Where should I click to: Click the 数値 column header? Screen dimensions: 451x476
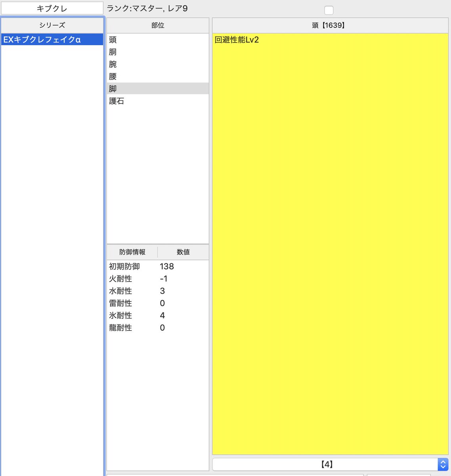point(183,252)
